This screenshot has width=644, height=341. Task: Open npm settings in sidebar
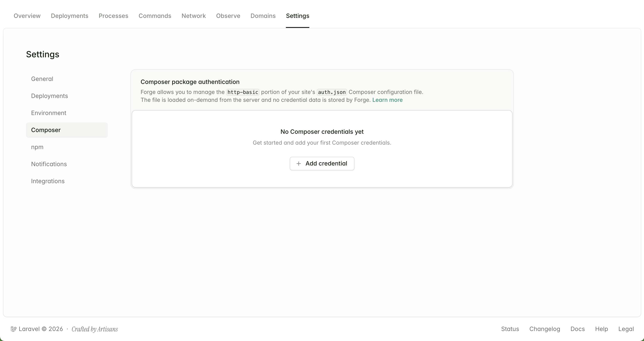tap(67, 147)
